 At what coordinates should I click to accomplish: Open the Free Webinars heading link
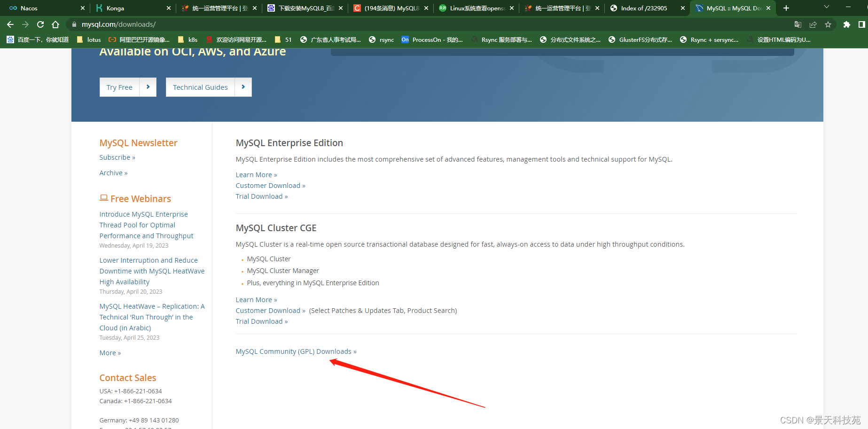point(135,199)
